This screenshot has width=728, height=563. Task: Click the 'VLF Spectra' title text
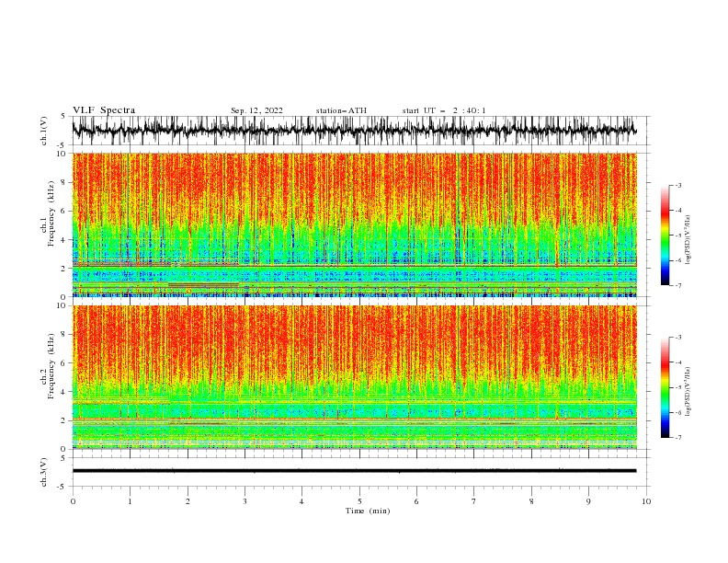click(x=104, y=110)
